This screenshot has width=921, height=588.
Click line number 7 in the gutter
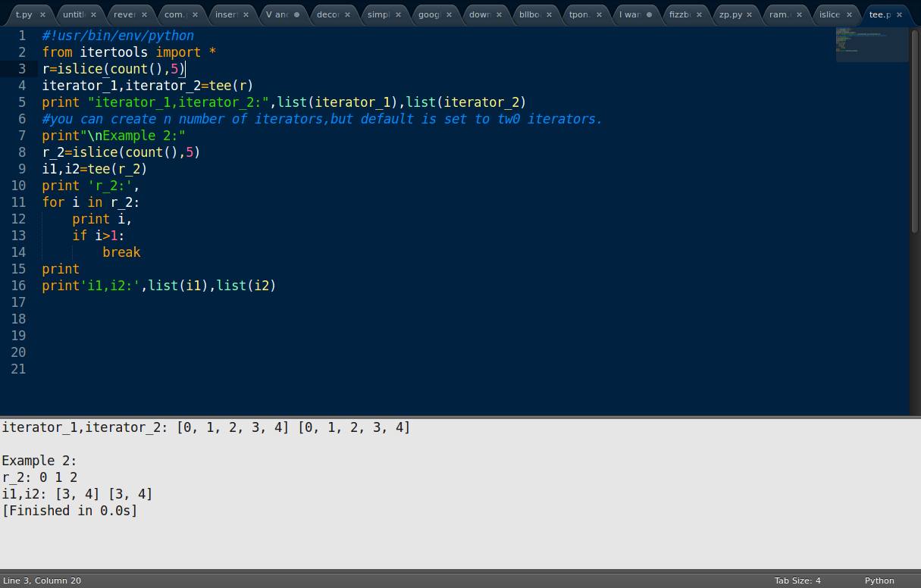[x=22, y=136]
